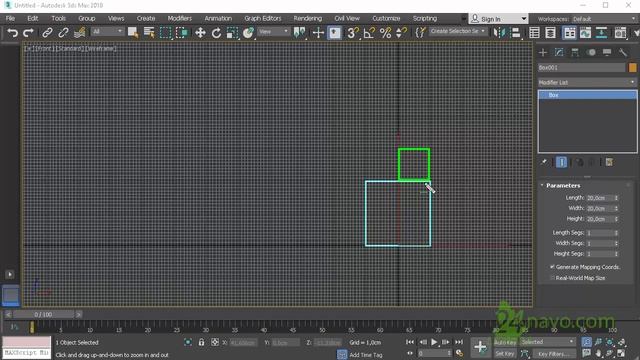The height and width of the screenshot is (360, 640).
Task: Expand the Modifier List dropdown
Action: pyautogui.click(x=587, y=82)
